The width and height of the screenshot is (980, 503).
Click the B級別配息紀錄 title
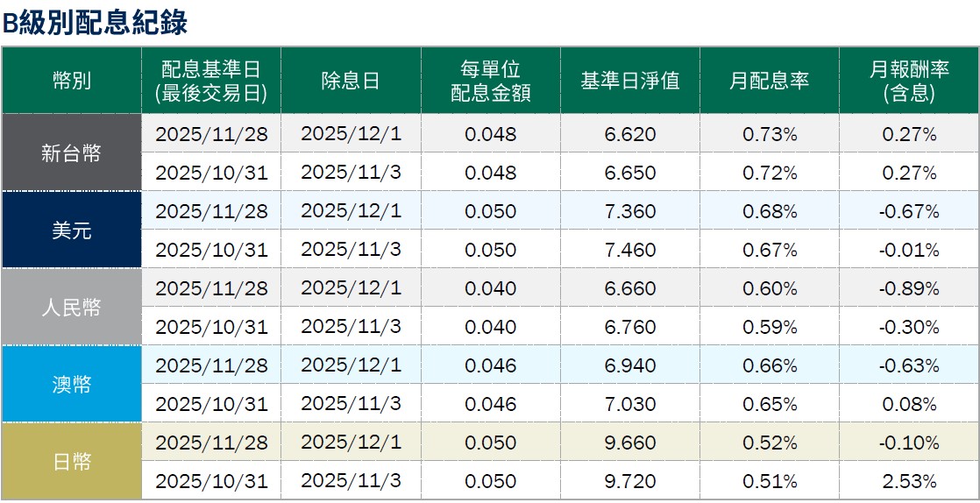tap(95, 23)
